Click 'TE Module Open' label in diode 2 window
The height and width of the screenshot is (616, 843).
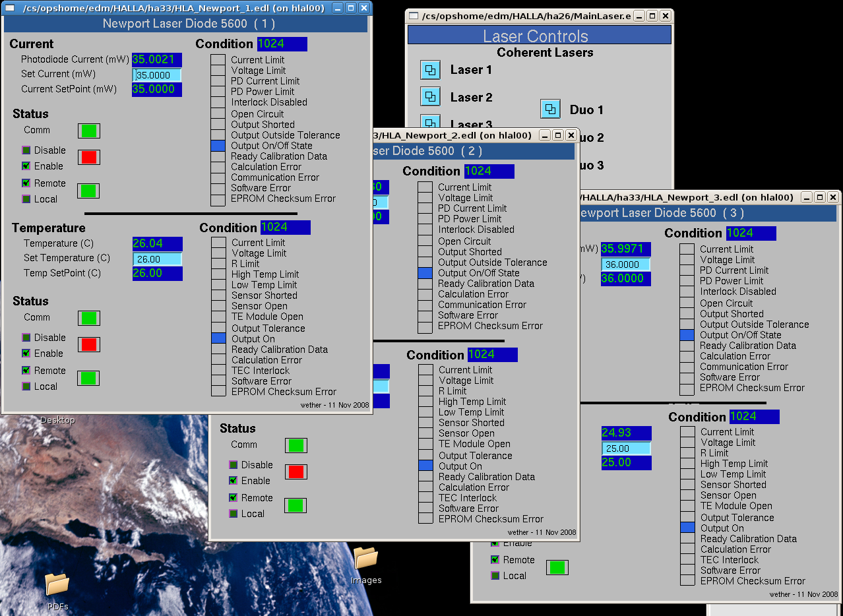(474, 444)
